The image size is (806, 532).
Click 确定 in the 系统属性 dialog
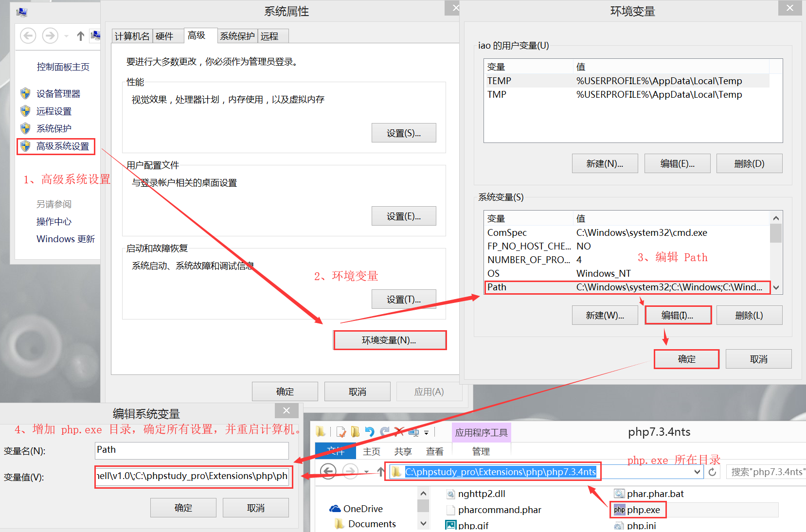[285, 391]
